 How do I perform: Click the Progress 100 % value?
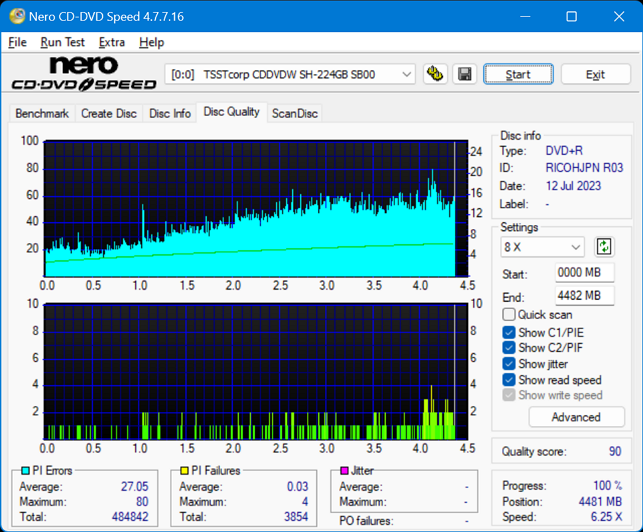(x=607, y=486)
